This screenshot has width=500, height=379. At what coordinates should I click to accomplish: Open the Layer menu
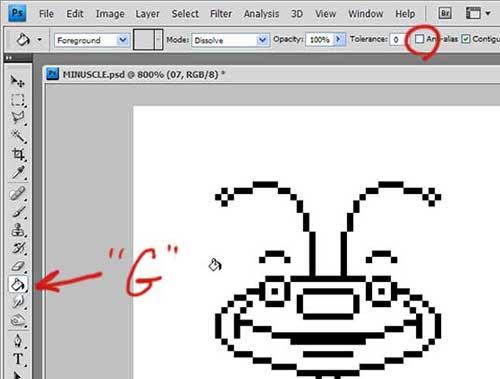pos(147,14)
